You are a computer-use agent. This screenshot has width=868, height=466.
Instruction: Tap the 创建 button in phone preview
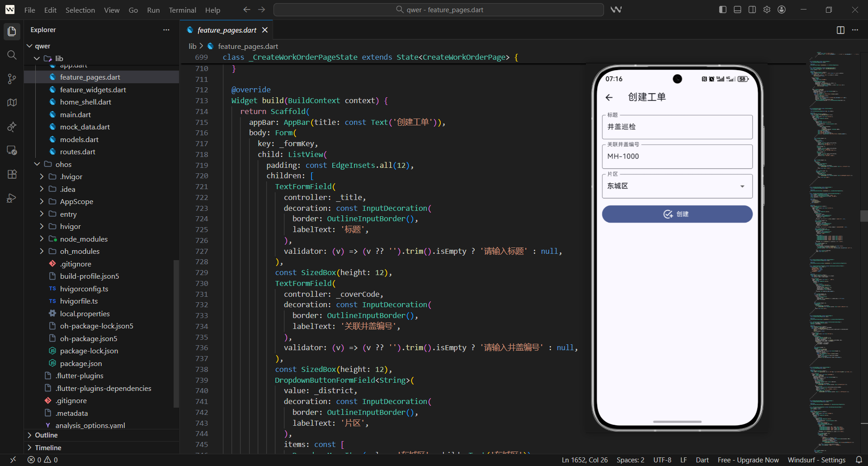coord(677,214)
